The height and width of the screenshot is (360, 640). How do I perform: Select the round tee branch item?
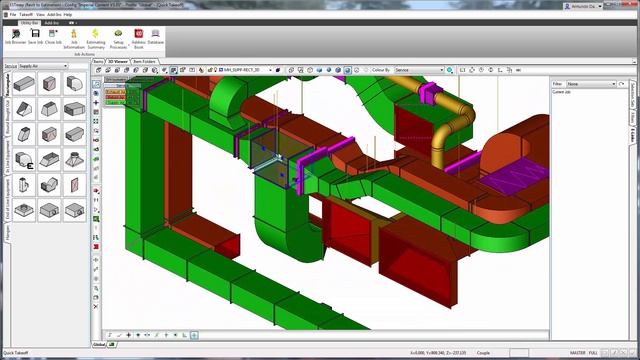[24, 185]
